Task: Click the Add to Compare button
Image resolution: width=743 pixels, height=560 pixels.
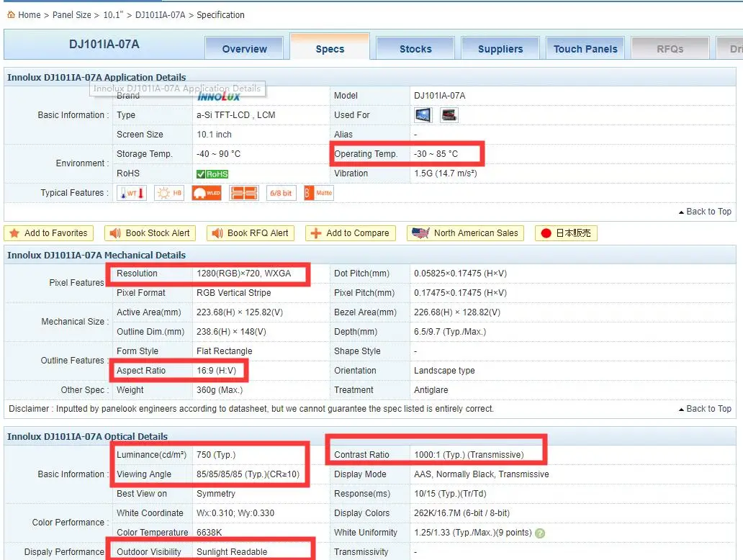Action: coord(351,233)
